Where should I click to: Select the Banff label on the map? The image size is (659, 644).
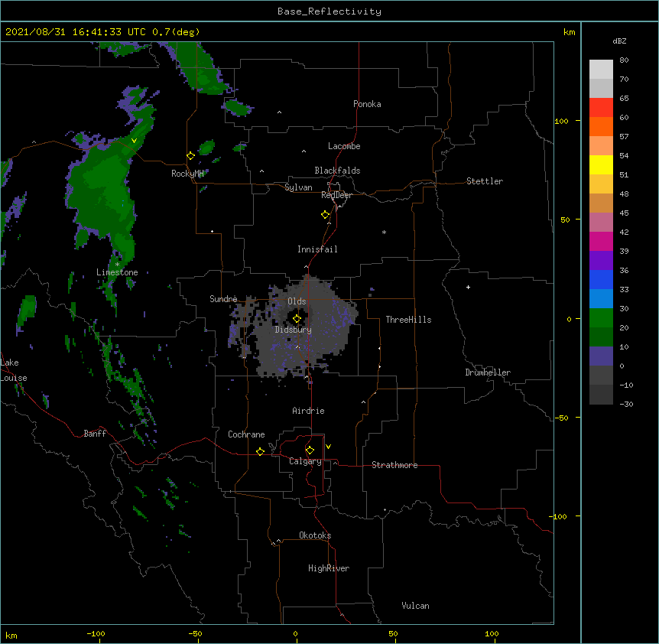95,434
